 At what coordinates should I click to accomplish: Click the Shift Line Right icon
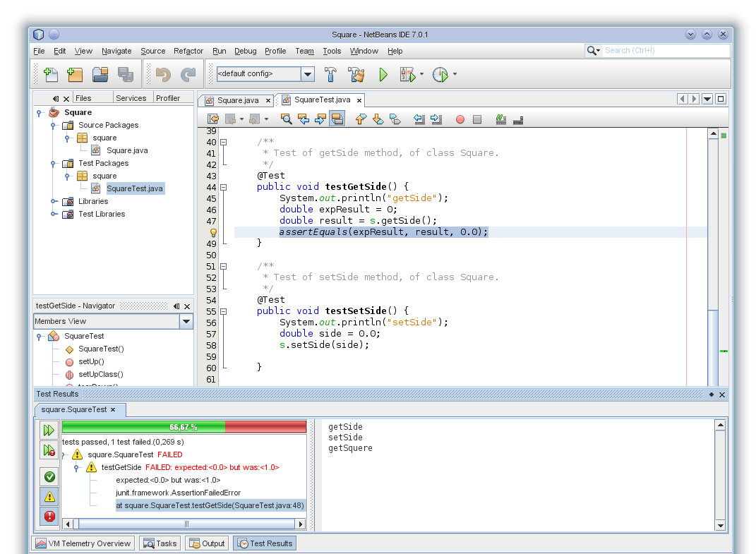(436, 119)
